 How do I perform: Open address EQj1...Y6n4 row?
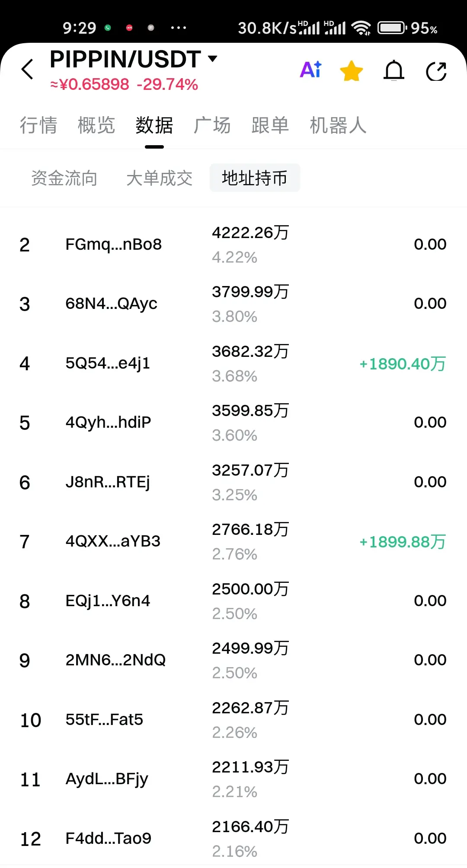point(233,601)
